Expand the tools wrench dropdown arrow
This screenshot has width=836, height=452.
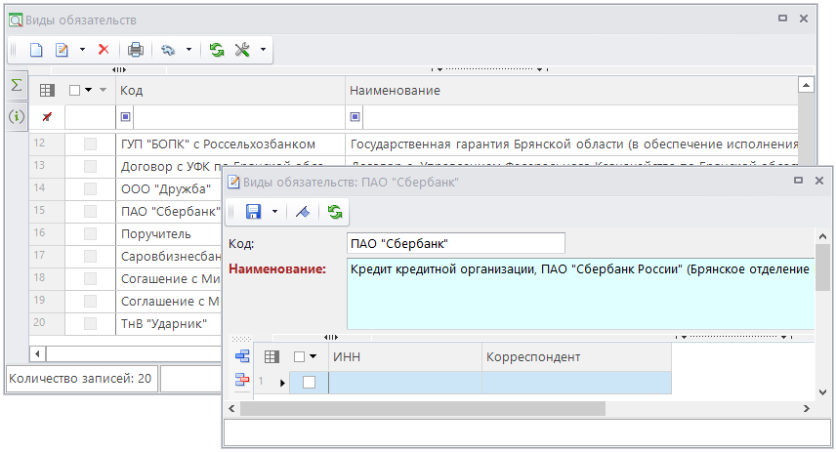(x=263, y=49)
